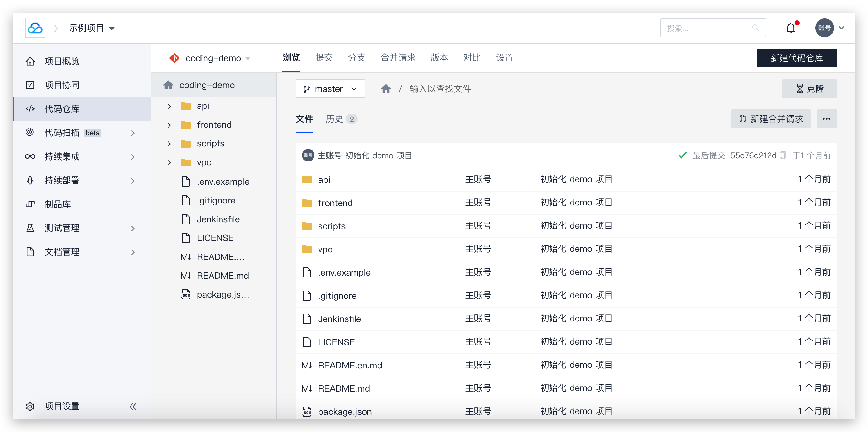Click the notification bell icon
Image resolution: width=868 pixels, height=432 pixels.
pos(790,28)
